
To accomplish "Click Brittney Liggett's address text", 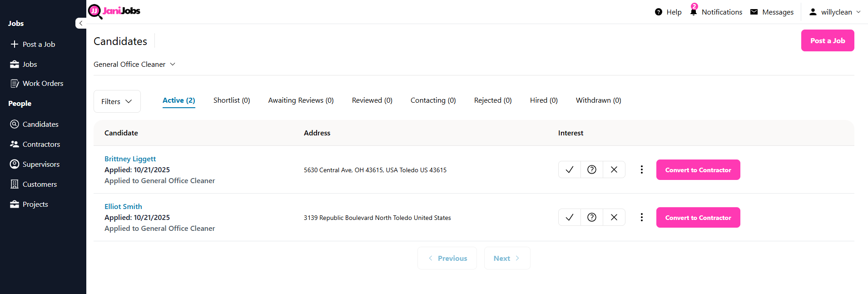I will [375, 170].
